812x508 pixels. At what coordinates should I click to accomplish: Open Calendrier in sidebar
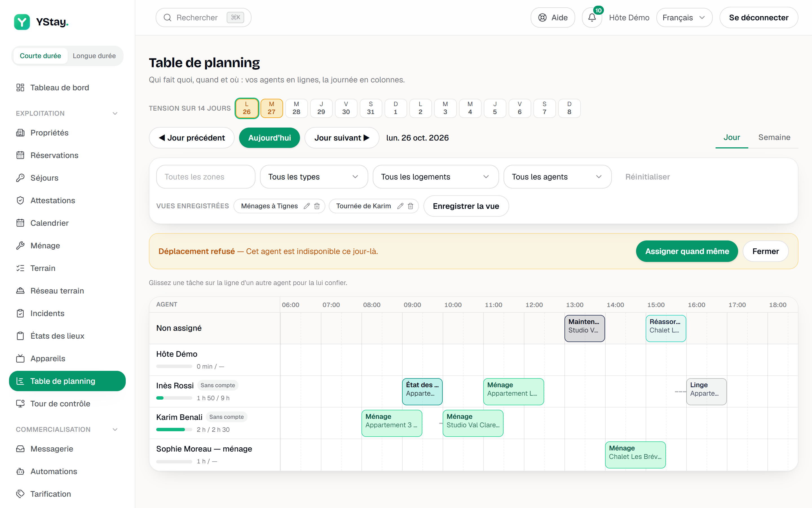67,223
